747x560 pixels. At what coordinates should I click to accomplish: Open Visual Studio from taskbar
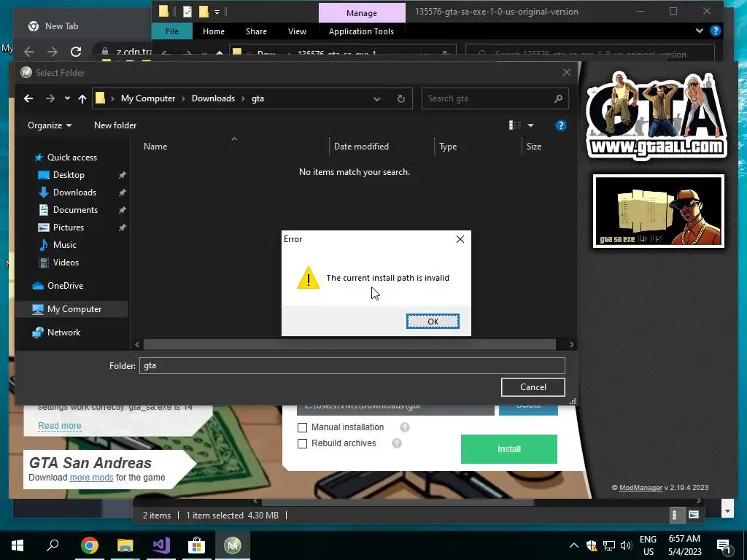(161, 545)
